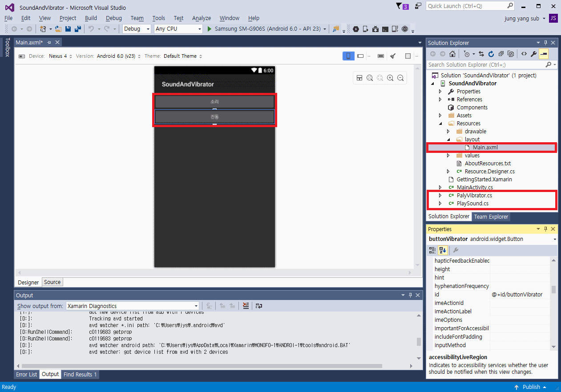
Task: Open the Find Results 1 tab
Action: (x=80, y=375)
